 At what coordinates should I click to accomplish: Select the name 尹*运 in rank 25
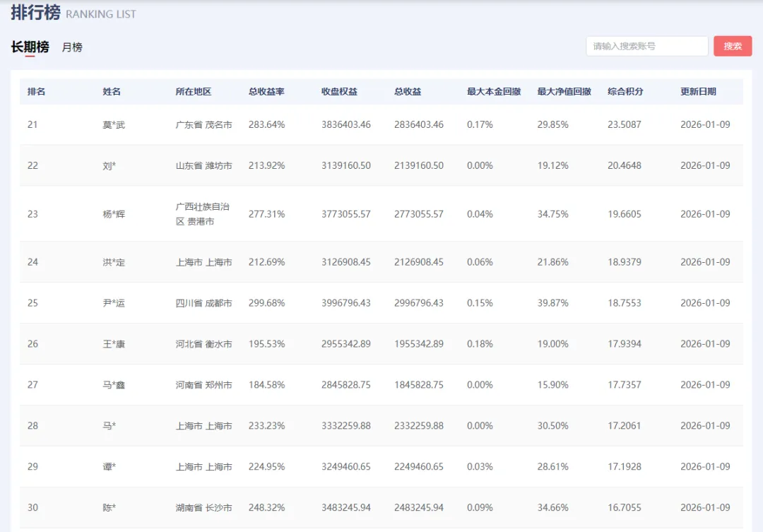[114, 303]
